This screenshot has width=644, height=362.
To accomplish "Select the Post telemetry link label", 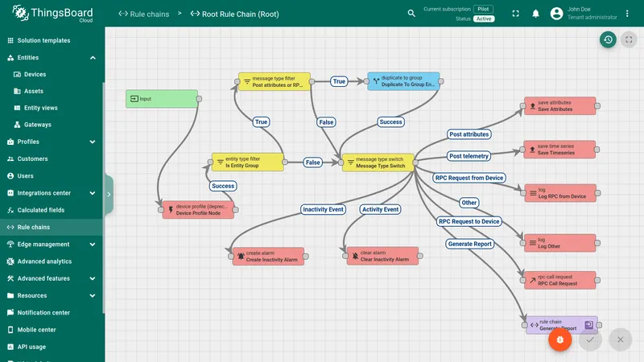I will tap(469, 156).
